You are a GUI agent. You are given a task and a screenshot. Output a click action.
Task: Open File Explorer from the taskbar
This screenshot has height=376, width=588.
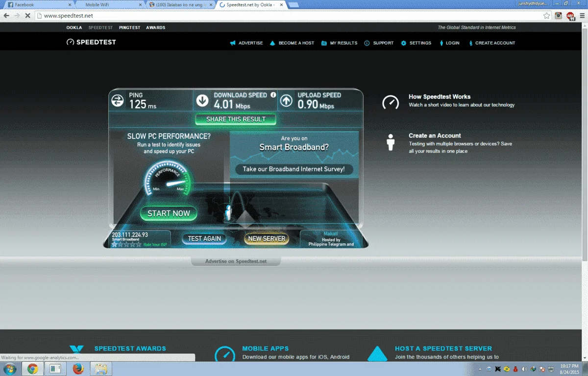(101, 369)
